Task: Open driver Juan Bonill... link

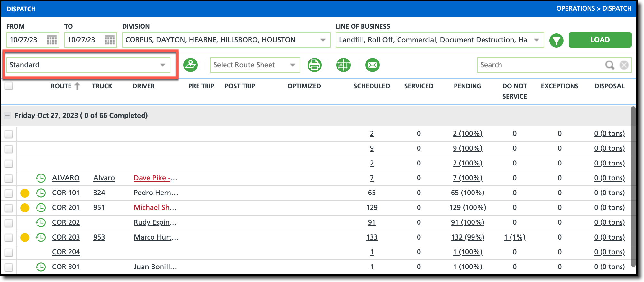Action: coord(155,267)
